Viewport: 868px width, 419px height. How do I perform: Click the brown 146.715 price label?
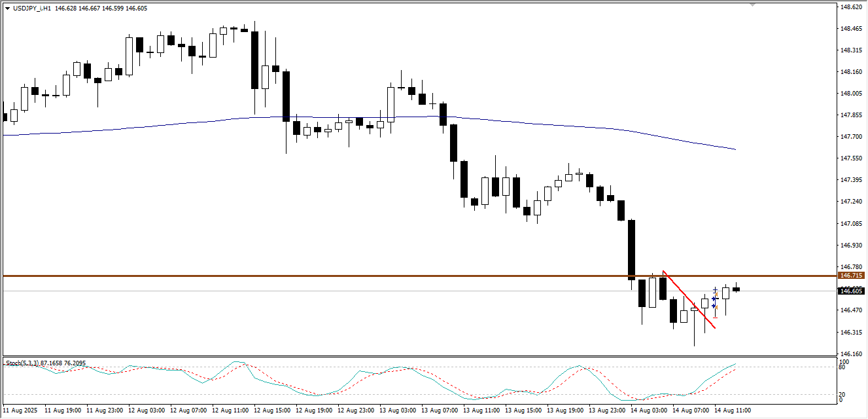851,276
